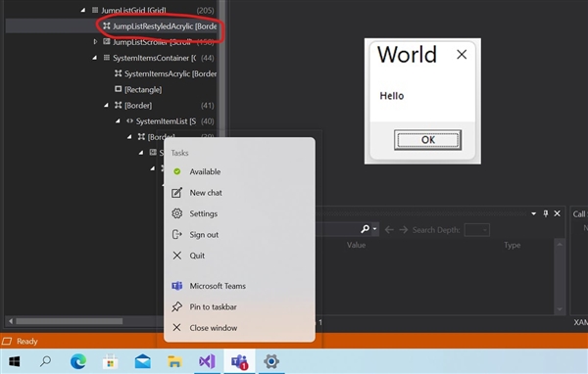Collapse the JumpListGrid node
The width and height of the screenshot is (588, 374).
(83, 10)
